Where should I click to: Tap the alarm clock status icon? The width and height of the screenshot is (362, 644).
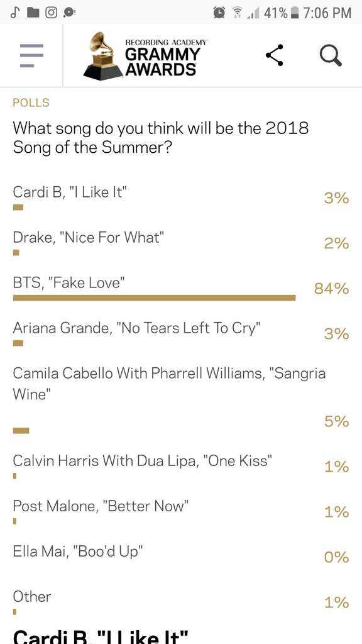(x=219, y=13)
